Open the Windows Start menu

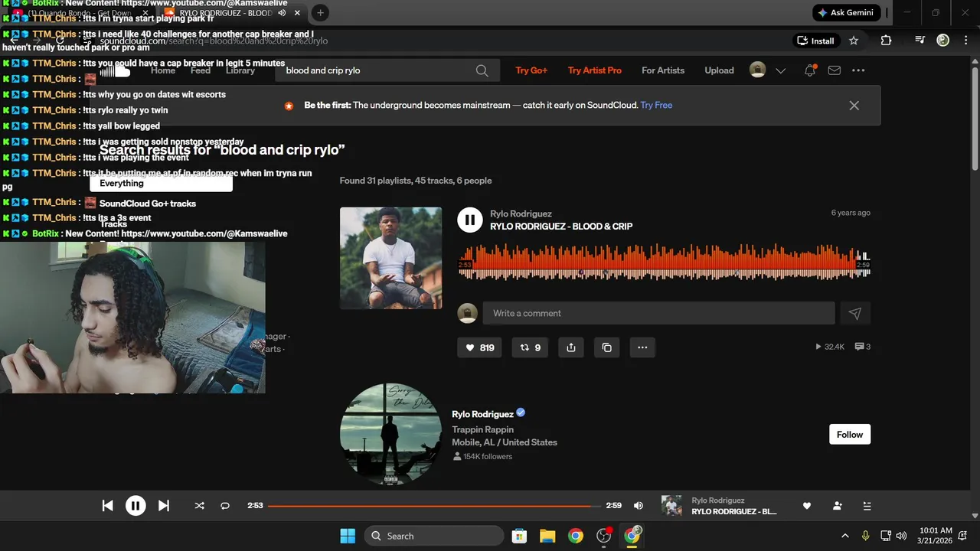click(347, 536)
